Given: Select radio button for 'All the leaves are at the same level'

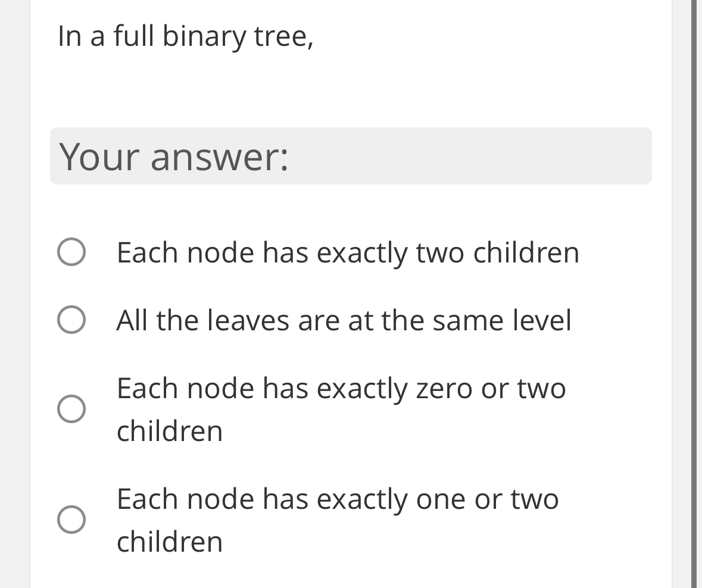Looking at the screenshot, I should [70, 320].
